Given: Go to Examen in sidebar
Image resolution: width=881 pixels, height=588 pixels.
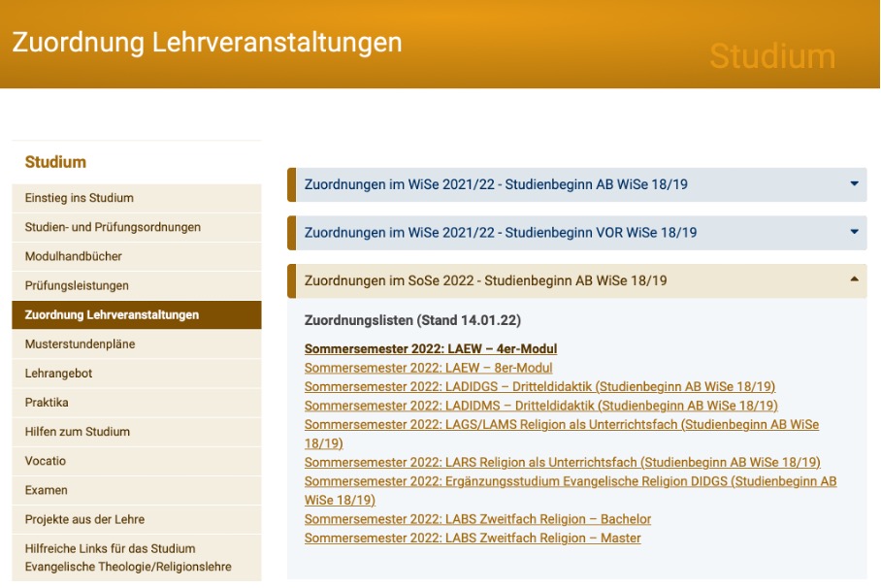Looking at the screenshot, I should click(x=137, y=490).
